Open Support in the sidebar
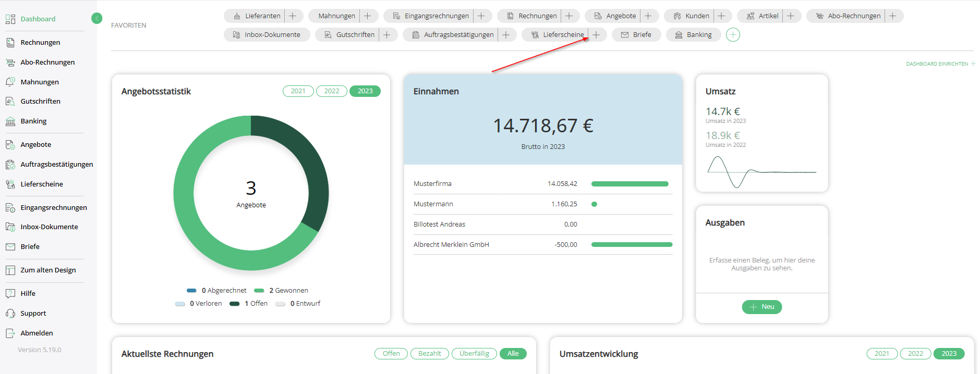The image size is (980, 374). [33, 314]
